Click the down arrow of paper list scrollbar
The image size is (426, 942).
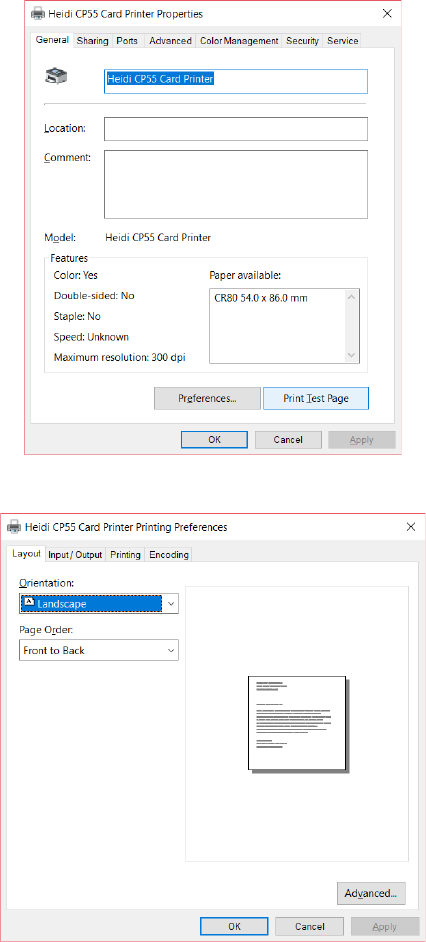point(352,356)
